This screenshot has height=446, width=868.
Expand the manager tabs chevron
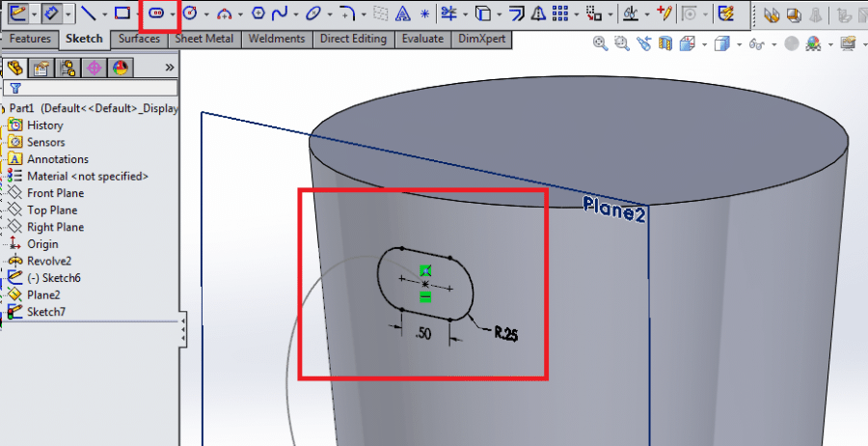click(170, 68)
